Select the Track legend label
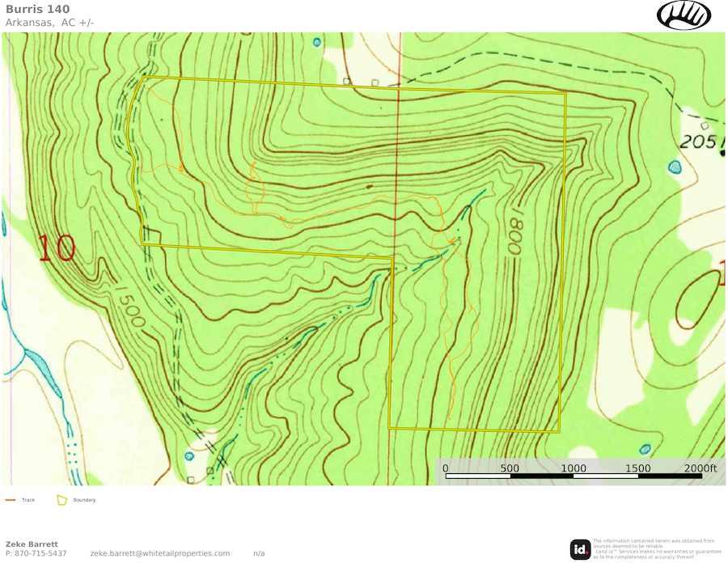Image resolution: width=728 pixels, height=563 pixels. 28,500
